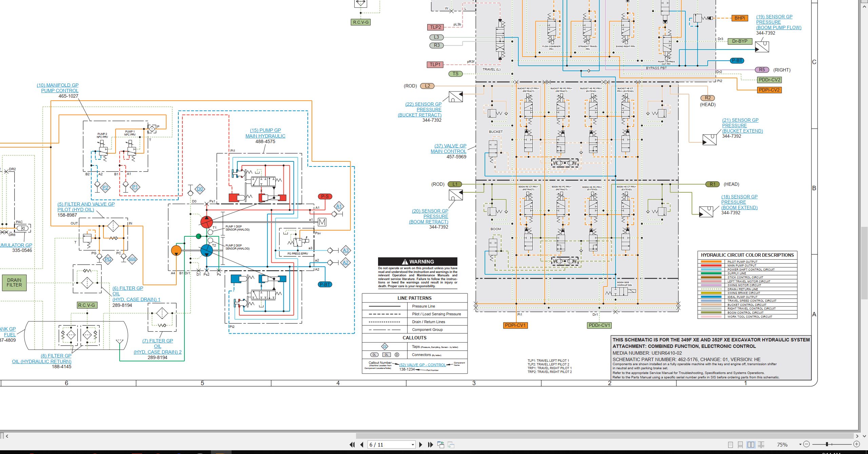Click the zoom slider handle
868x454 pixels.
pos(827,444)
